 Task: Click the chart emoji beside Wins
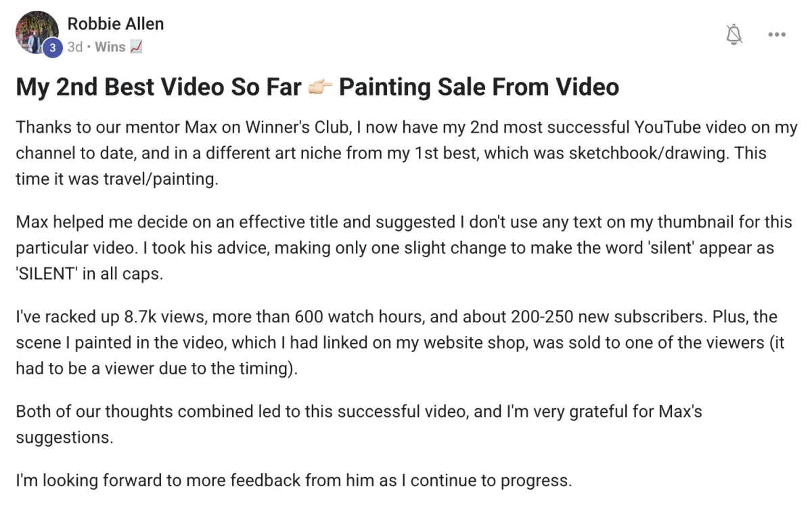pos(135,47)
